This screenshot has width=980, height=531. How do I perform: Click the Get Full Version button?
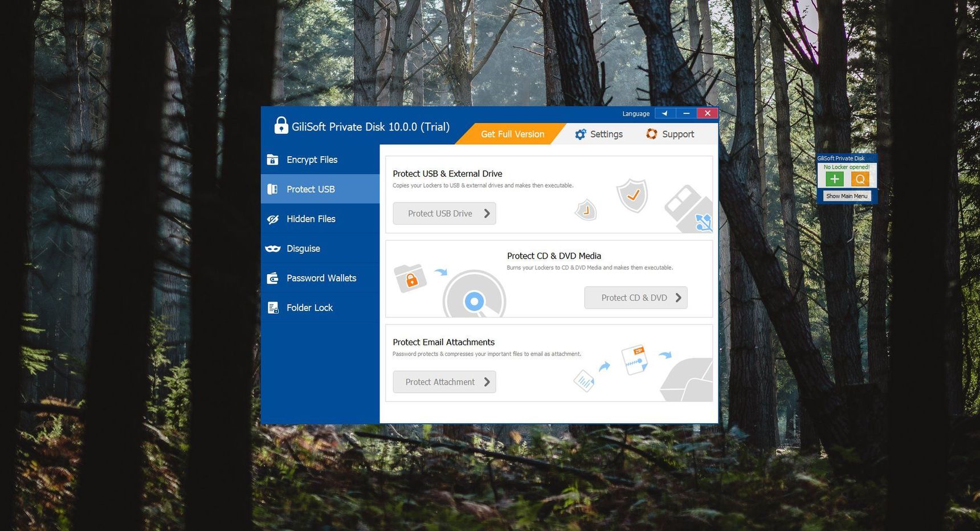(x=512, y=134)
